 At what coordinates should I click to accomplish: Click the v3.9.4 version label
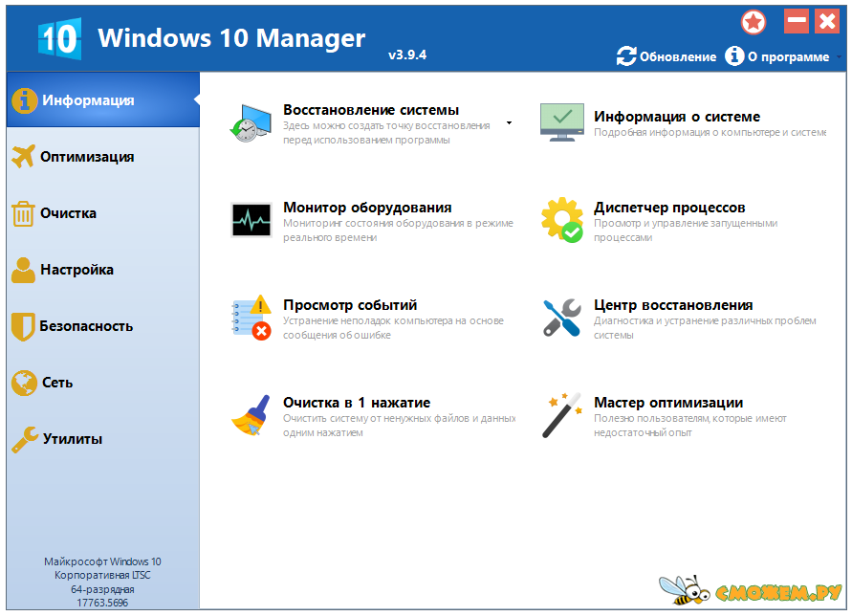(x=407, y=55)
